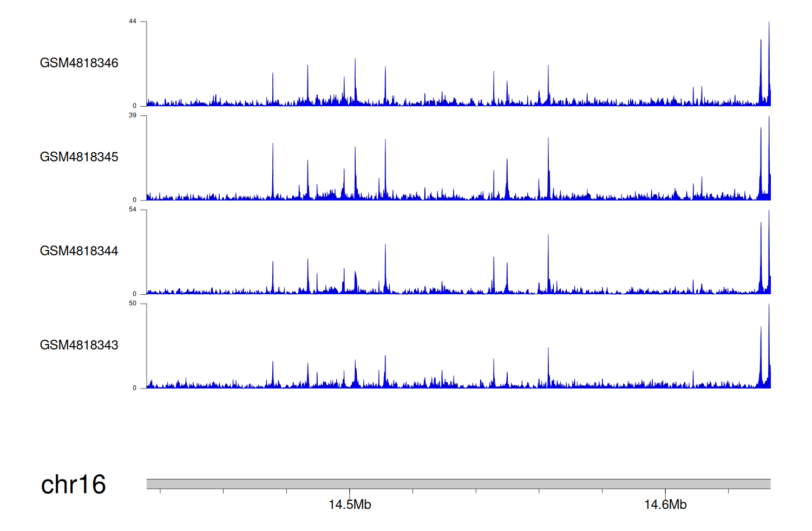Select zero baseline label of GSM4818343 track
This screenshot has height=531, width=812.
pos(135,388)
